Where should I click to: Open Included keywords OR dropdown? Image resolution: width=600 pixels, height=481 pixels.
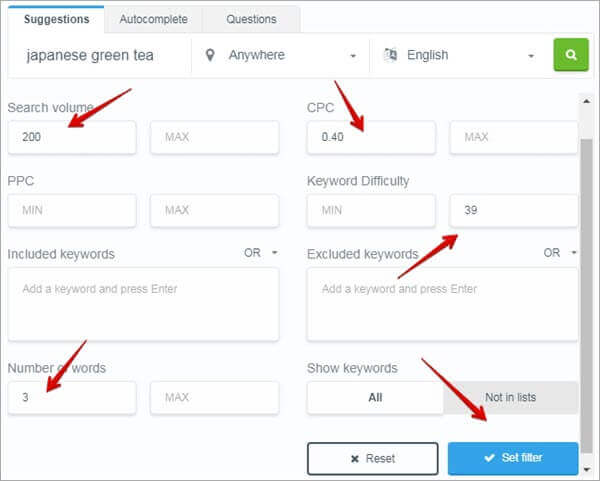coord(262,254)
